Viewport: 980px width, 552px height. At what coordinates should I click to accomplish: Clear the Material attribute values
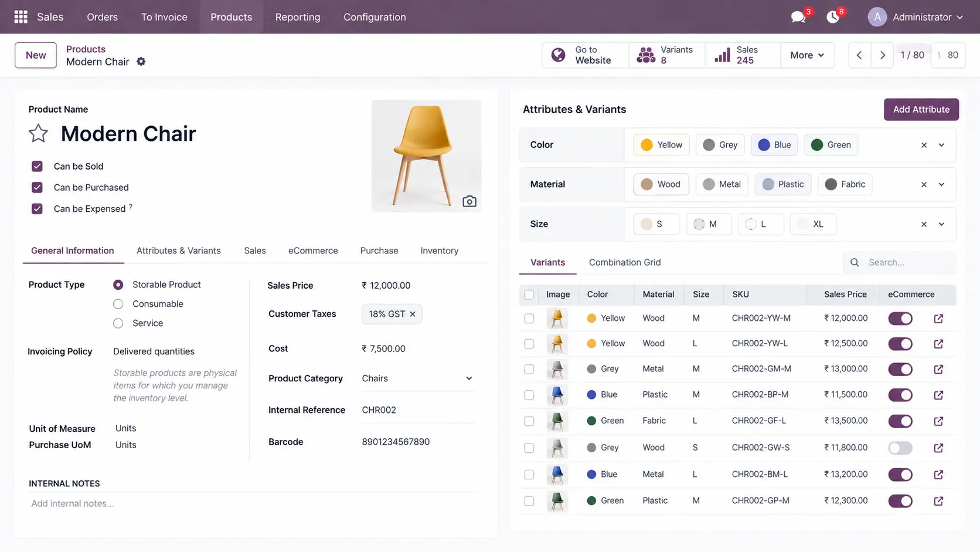tap(924, 184)
